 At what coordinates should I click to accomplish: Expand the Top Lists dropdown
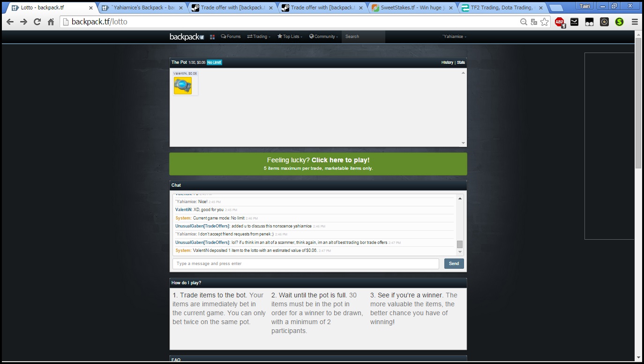pyautogui.click(x=290, y=37)
